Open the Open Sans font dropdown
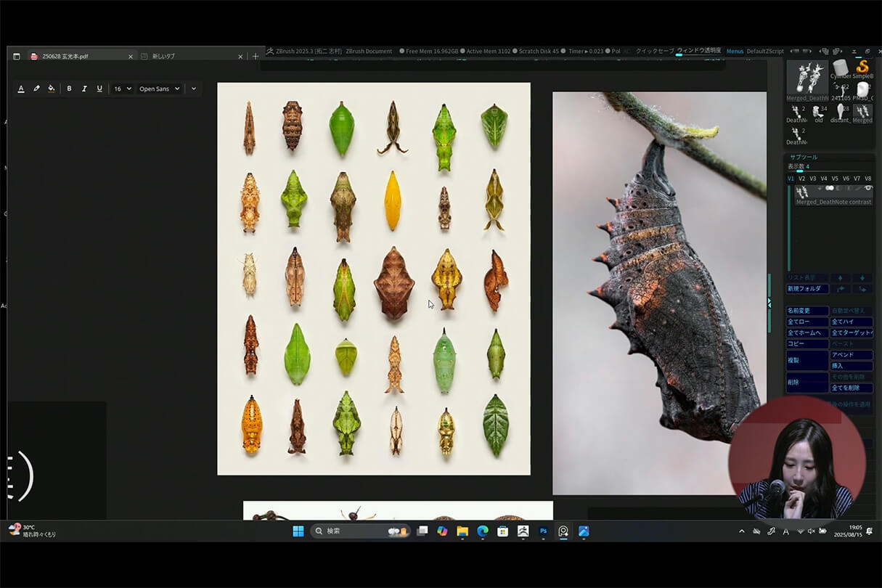The image size is (882, 588). (x=160, y=89)
